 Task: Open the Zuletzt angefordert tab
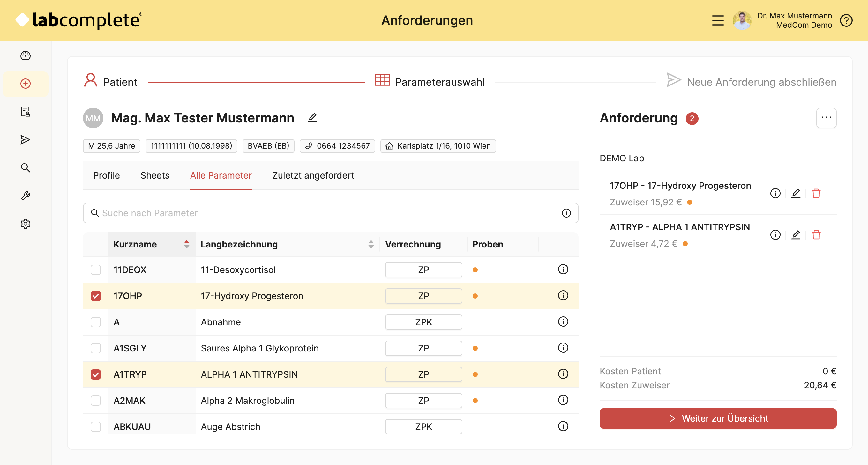pos(313,175)
